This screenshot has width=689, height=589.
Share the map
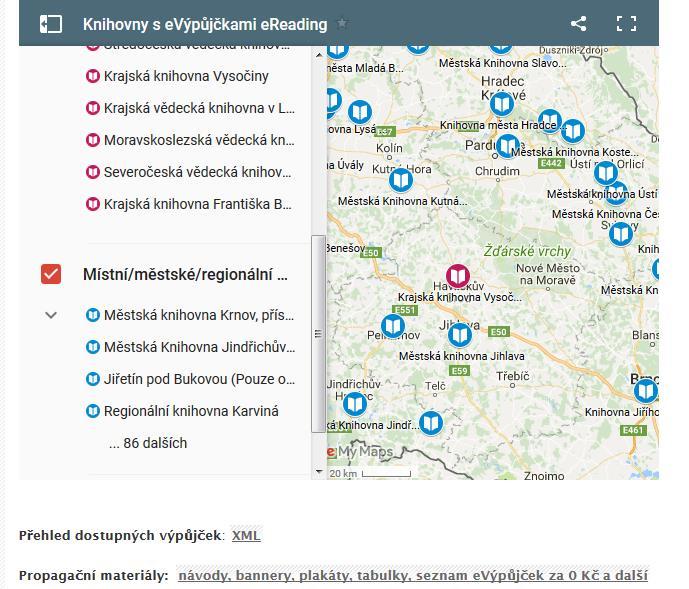(578, 24)
